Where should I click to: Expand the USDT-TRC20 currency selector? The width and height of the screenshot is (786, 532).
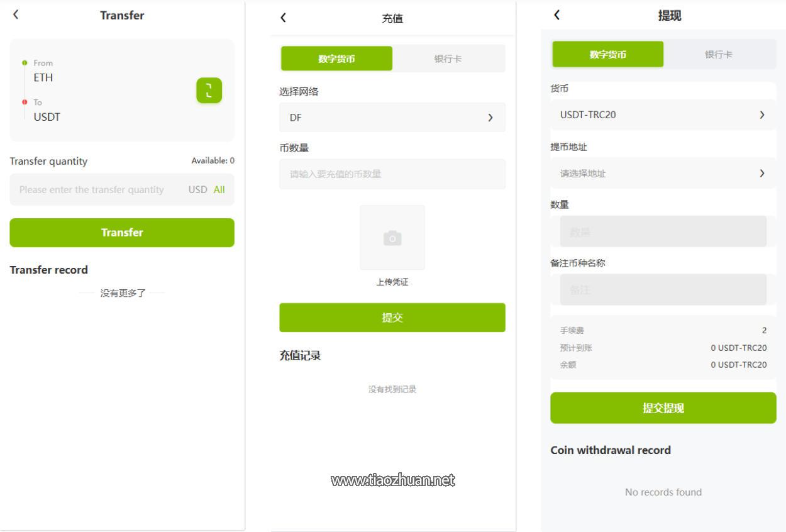click(x=663, y=115)
